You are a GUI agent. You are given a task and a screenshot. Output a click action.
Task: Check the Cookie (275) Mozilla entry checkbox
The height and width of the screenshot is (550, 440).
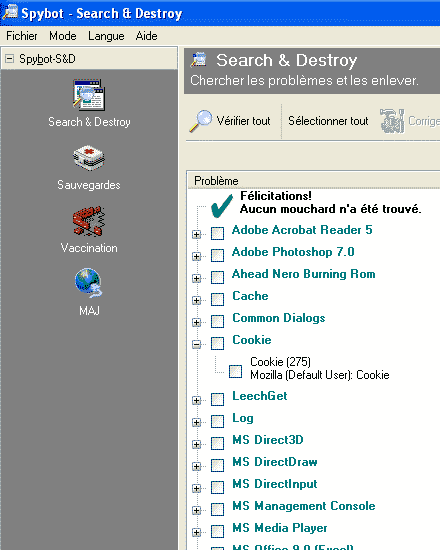pyautogui.click(x=235, y=371)
